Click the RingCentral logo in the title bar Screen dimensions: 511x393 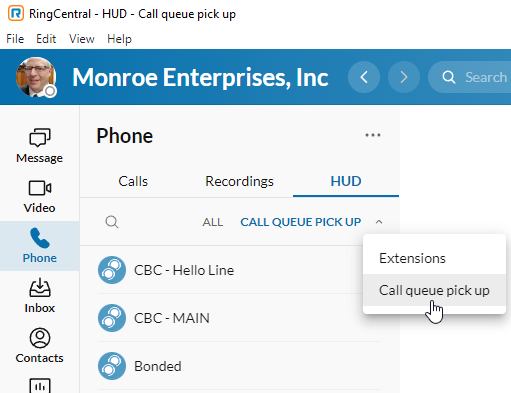[x=16, y=13]
